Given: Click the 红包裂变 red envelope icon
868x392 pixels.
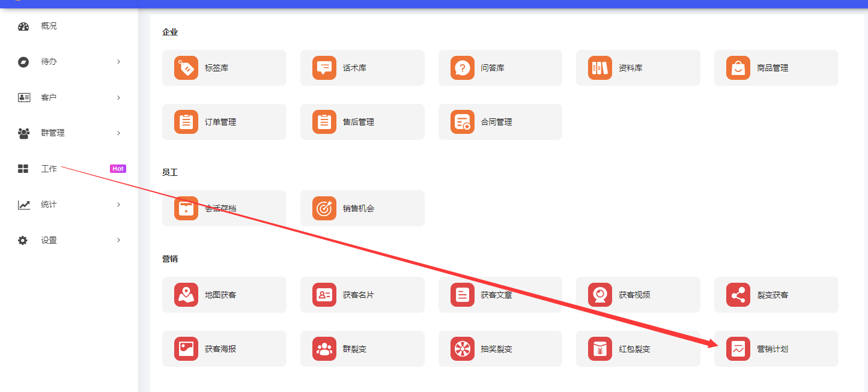Looking at the screenshot, I should pos(600,349).
